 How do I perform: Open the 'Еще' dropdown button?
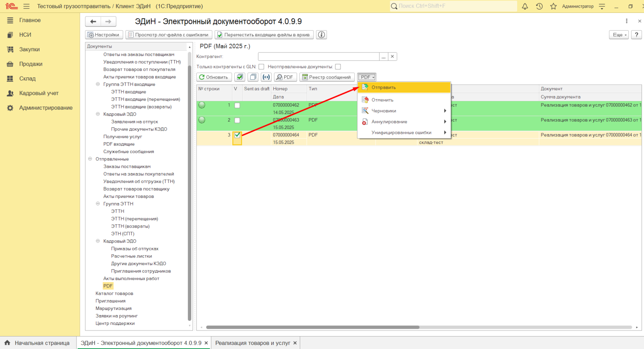click(x=619, y=35)
